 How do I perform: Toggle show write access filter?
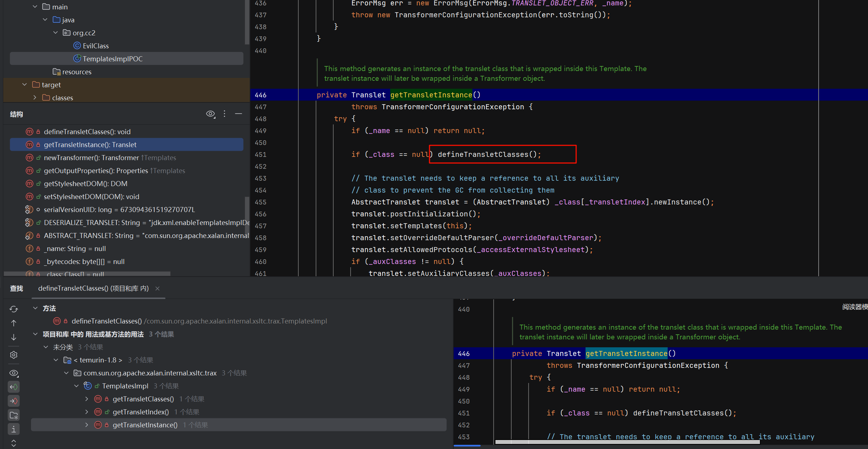pos(14,401)
